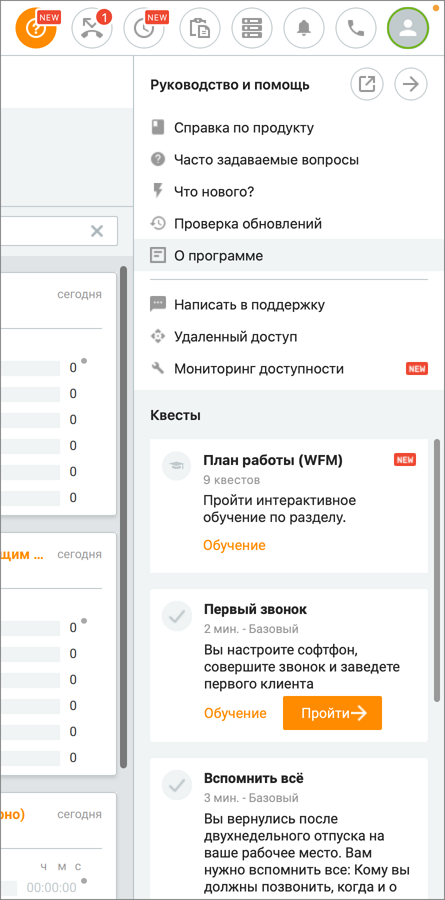Open the clipboard tasks icon
The width and height of the screenshot is (445, 900).
(x=200, y=28)
